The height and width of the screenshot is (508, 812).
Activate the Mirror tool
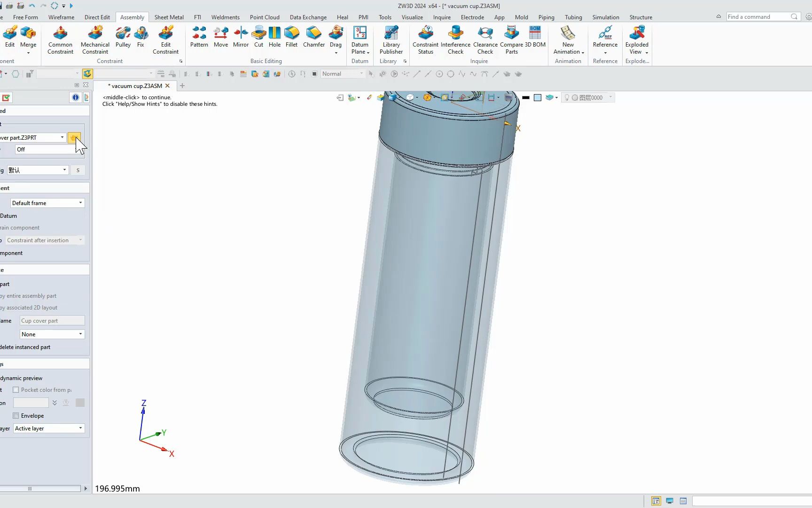241,38
